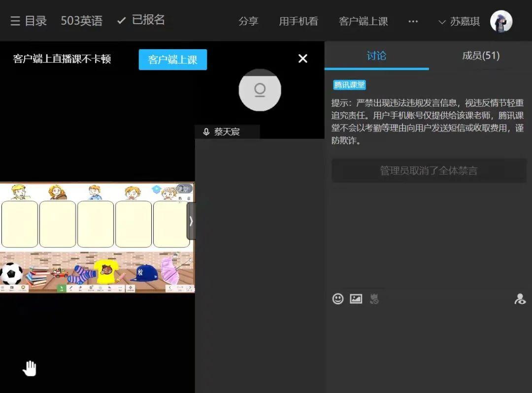Open the more options ellipsis menu

pyautogui.click(x=413, y=22)
